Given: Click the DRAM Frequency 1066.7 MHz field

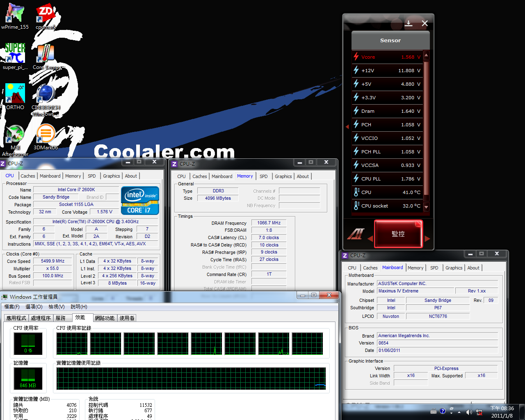Looking at the screenshot, I should (x=269, y=223).
